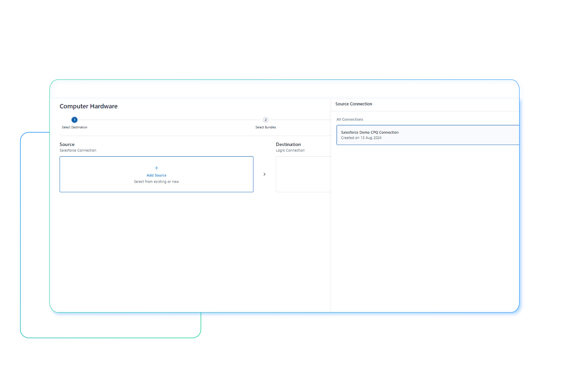Click the 'Select from existing or new' text
The width and height of the screenshot is (569, 392).
coord(156,181)
